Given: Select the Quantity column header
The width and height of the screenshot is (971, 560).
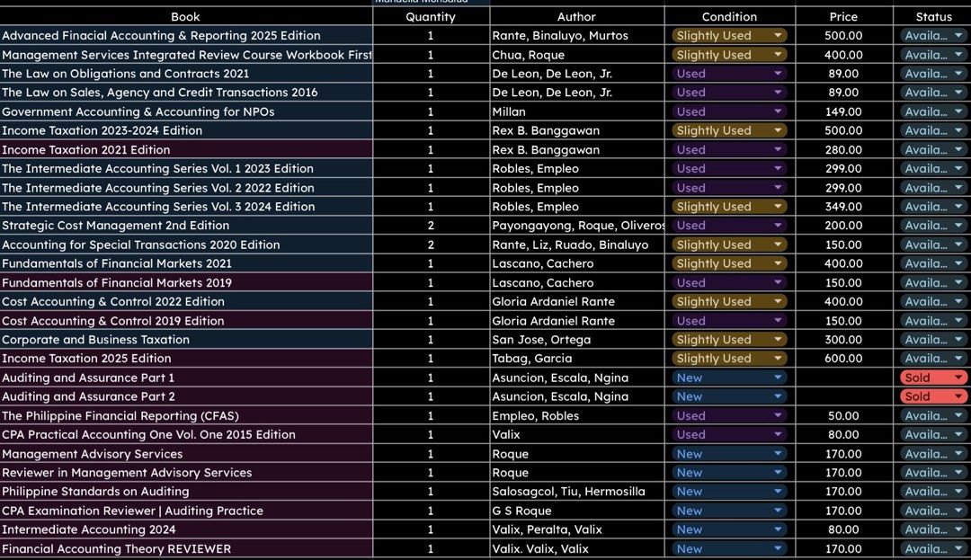Looking at the screenshot, I should (x=431, y=17).
